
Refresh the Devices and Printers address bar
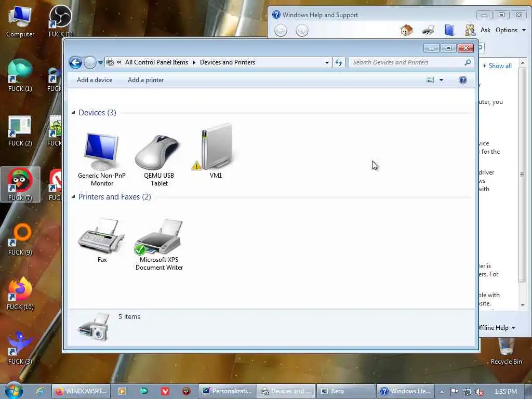339,62
